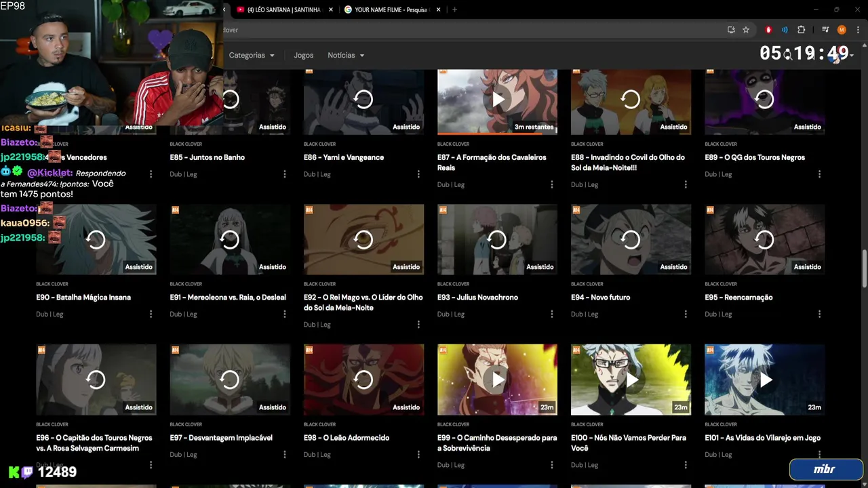Play episode E100 thumbnail
Viewport: 868px width, 488px height.
pyautogui.click(x=631, y=380)
